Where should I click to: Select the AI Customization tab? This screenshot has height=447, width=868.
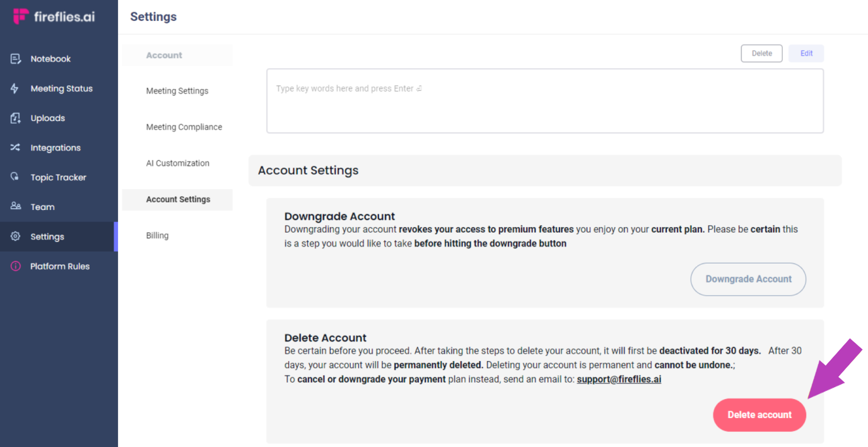click(178, 163)
